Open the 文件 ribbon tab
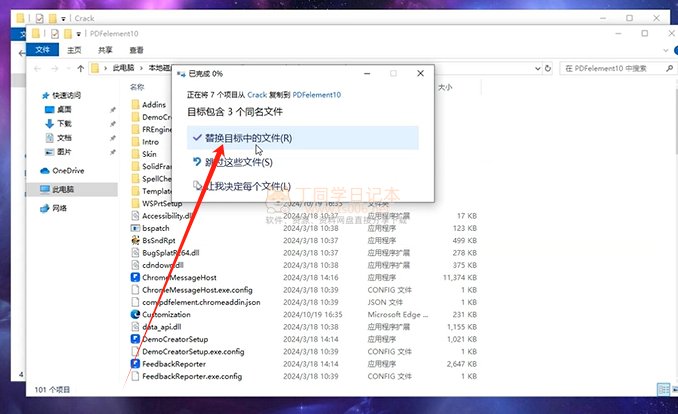 click(42, 49)
